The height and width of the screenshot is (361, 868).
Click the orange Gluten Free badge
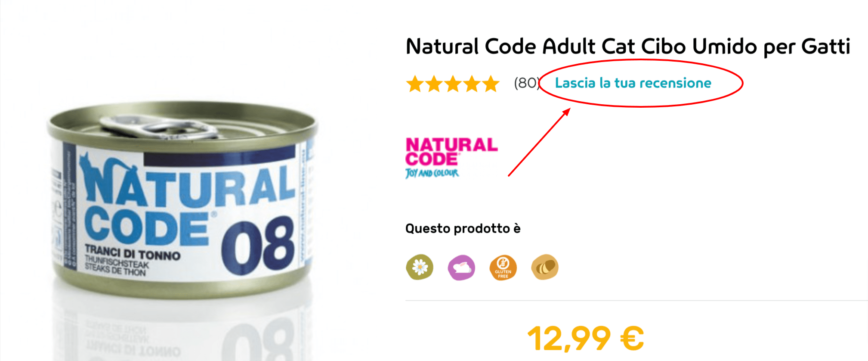pos(503,268)
